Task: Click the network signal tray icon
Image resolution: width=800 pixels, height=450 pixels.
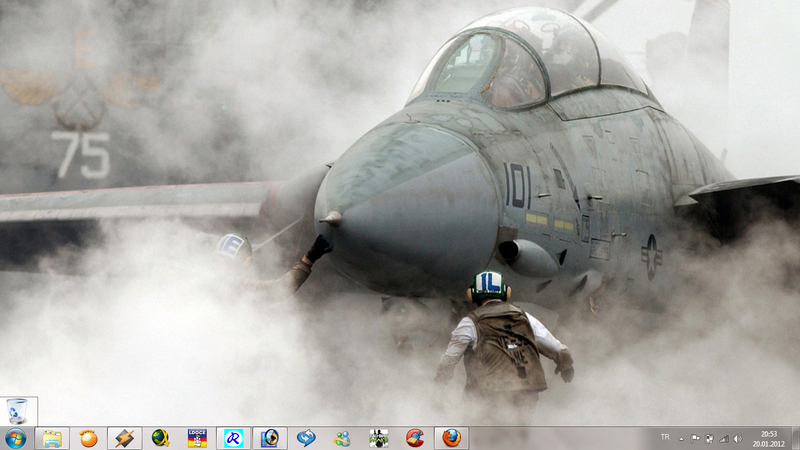Action: click(x=722, y=438)
